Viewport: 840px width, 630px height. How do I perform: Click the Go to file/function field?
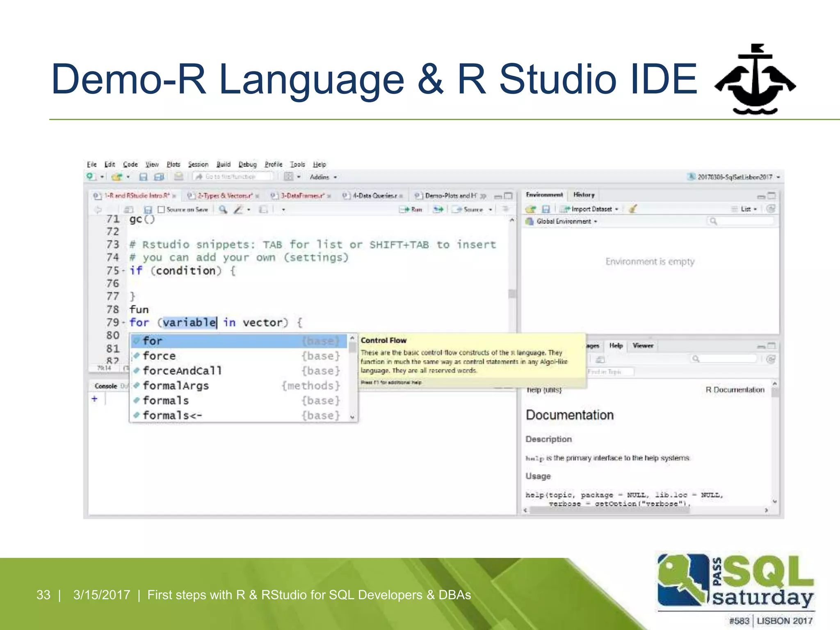click(x=233, y=177)
